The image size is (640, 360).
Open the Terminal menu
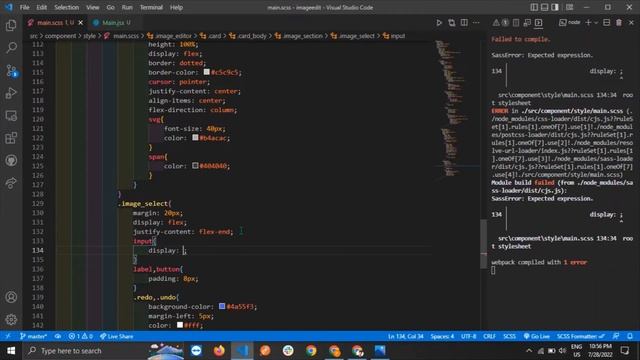(x=151, y=7)
